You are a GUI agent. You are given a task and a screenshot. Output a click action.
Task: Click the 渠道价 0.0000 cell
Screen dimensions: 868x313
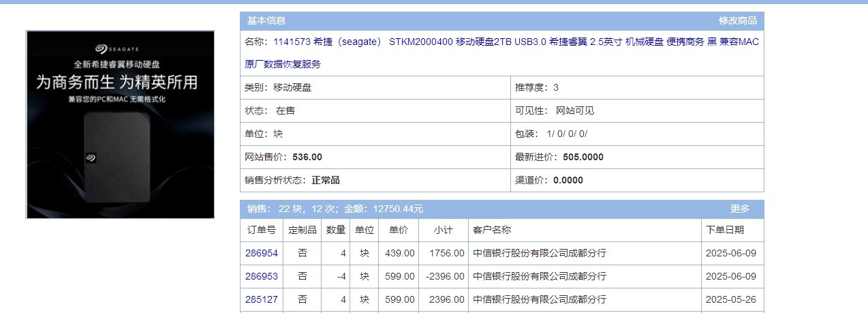[637, 180]
